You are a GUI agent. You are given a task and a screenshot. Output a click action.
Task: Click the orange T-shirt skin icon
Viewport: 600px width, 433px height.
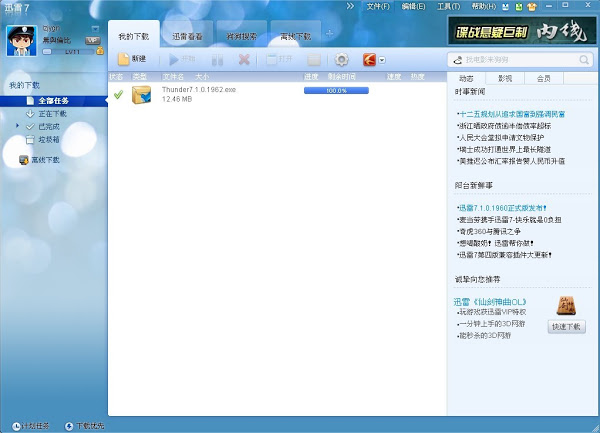[532, 7]
